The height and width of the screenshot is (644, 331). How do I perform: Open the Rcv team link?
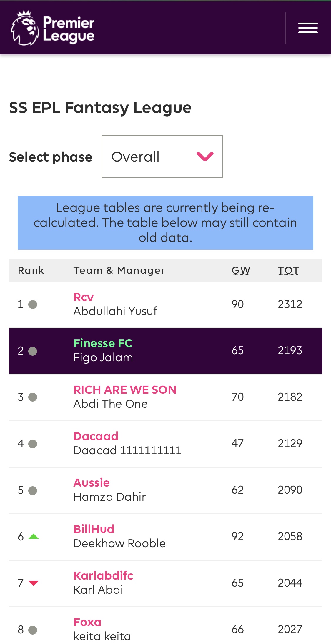point(84,297)
